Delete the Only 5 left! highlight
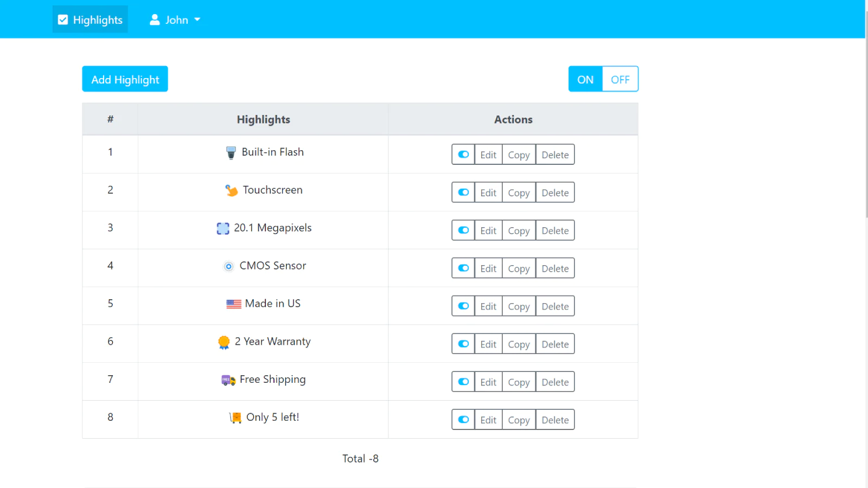Viewport: 868px width, 488px height. tap(555, 420)
